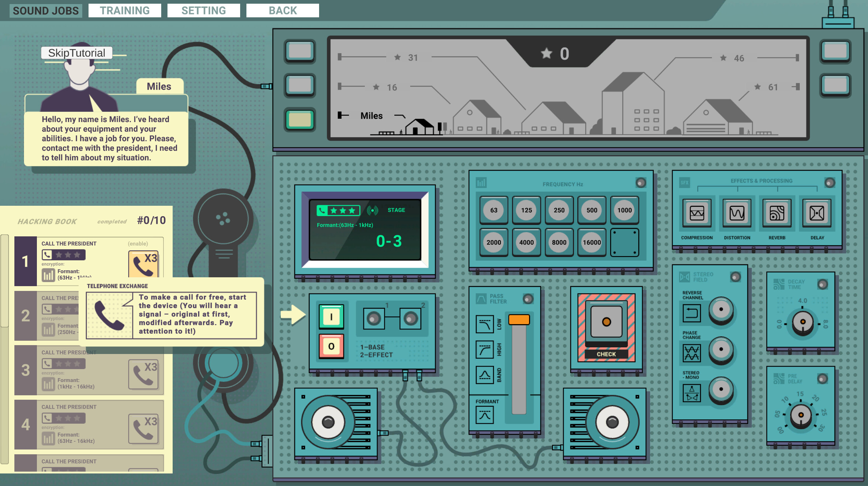Viewport: 868px width, 486px height.
Task: Open the Setting tab
Action: point(204,10)
